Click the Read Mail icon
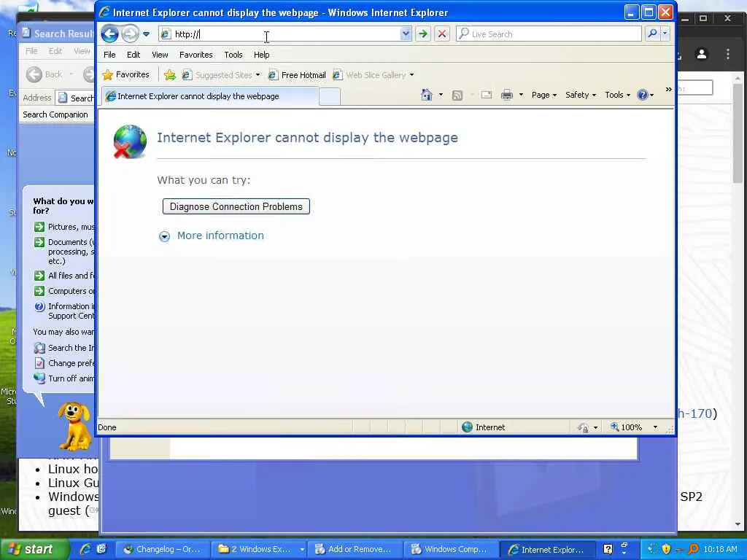Screen dimensions: 747x560 click(486, 95)
